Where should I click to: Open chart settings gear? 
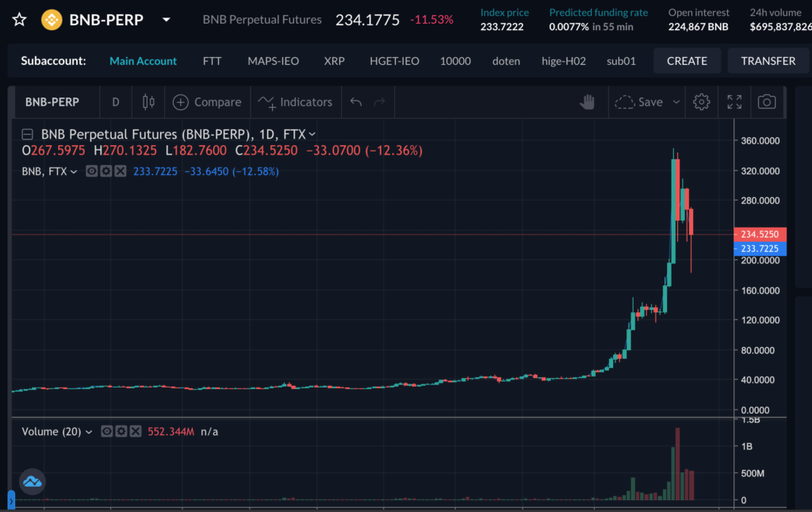702,102
